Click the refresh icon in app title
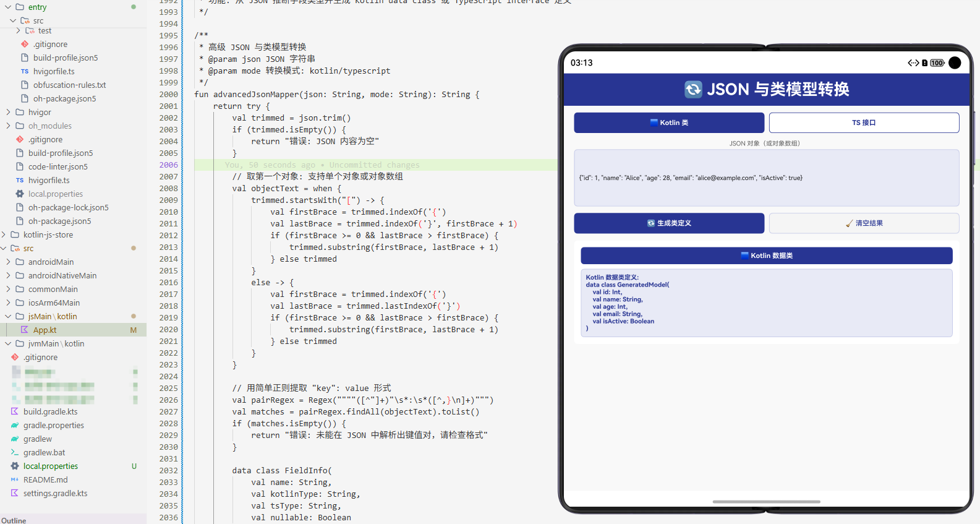This screenshot has width=980, height=524. point(693,89)
